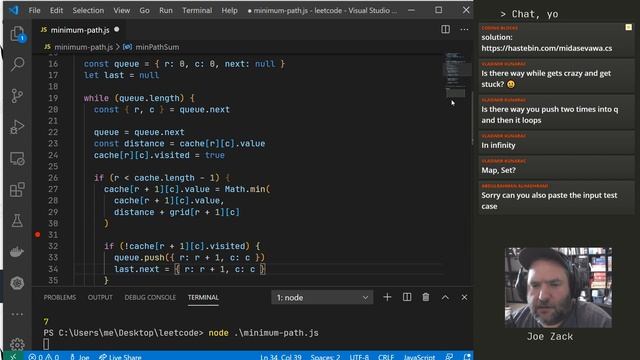640x360 pixels.
Task: Open the Run menu
Action: pos(166,10)
